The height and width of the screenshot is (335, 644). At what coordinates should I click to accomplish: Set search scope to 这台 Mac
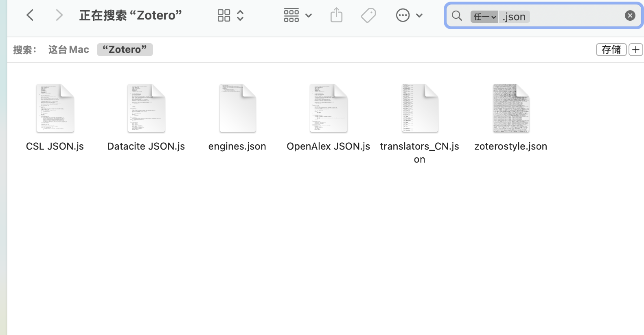coord(68,50)
